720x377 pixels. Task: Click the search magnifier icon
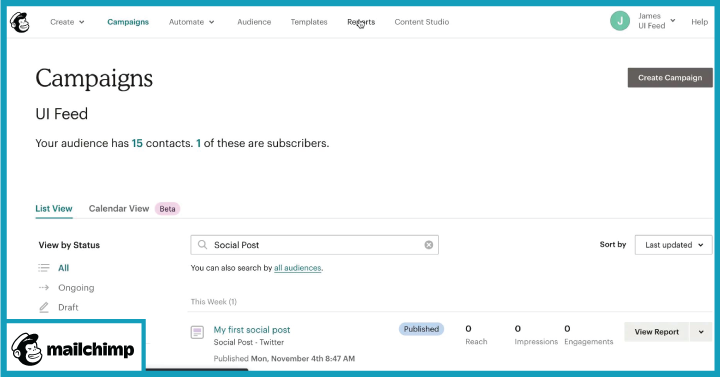click(x=202, y=245)
